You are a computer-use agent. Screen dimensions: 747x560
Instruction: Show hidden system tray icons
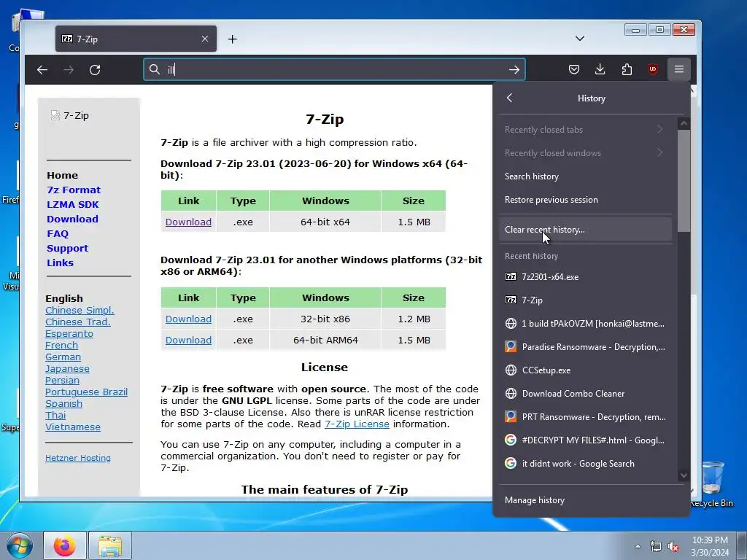[638, 546]
